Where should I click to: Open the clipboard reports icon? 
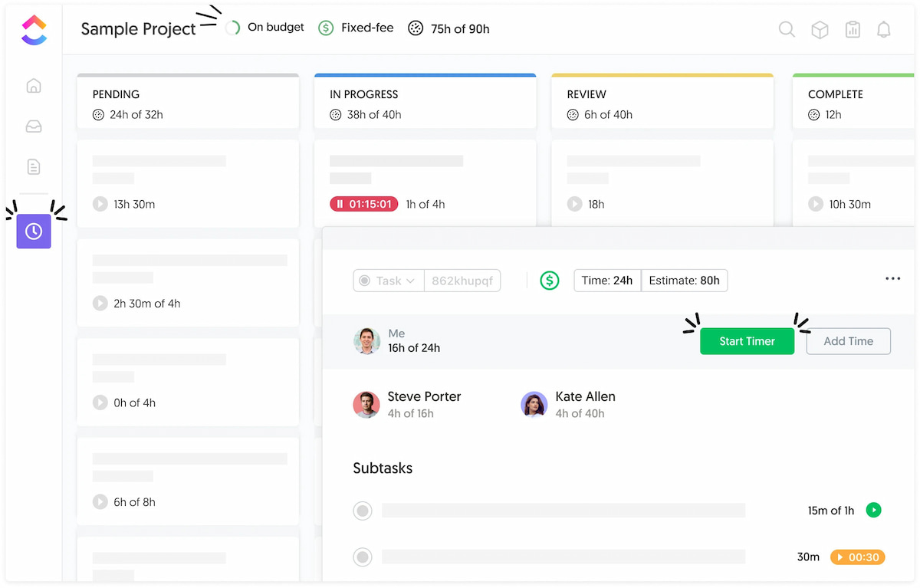853,29
